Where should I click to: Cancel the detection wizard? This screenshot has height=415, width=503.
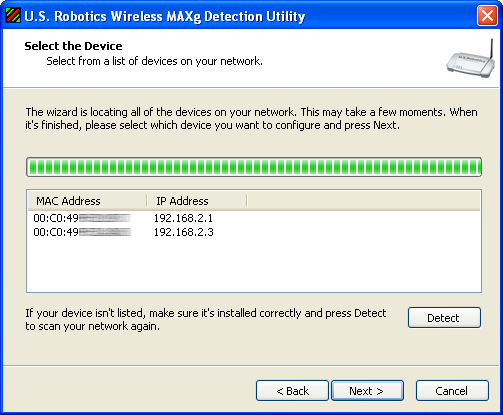click(x=452, y=391)
